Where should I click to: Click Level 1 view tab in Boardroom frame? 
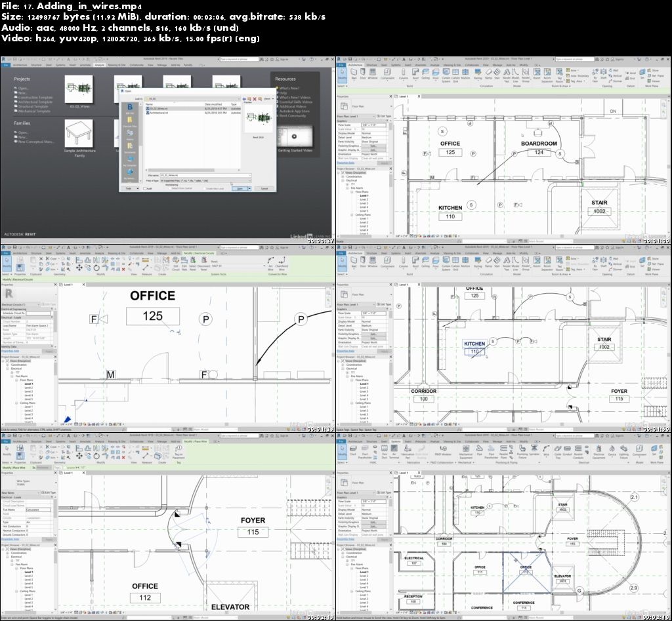tap(404, 96)
